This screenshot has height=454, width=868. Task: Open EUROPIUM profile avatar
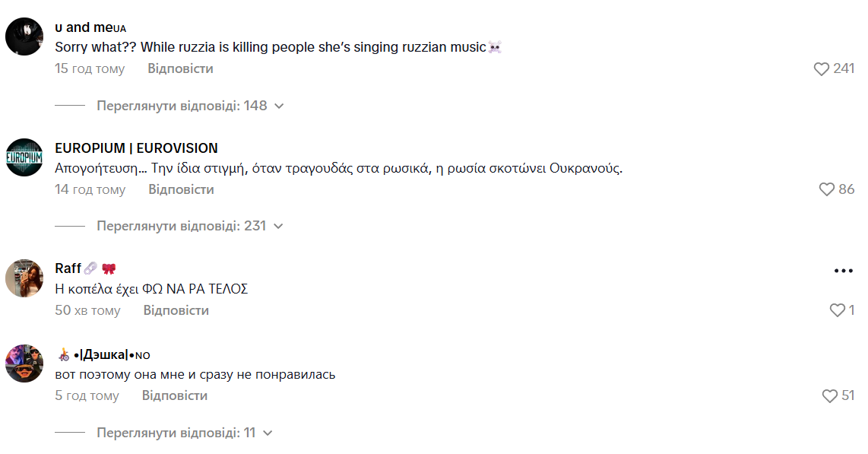point(24,157)
